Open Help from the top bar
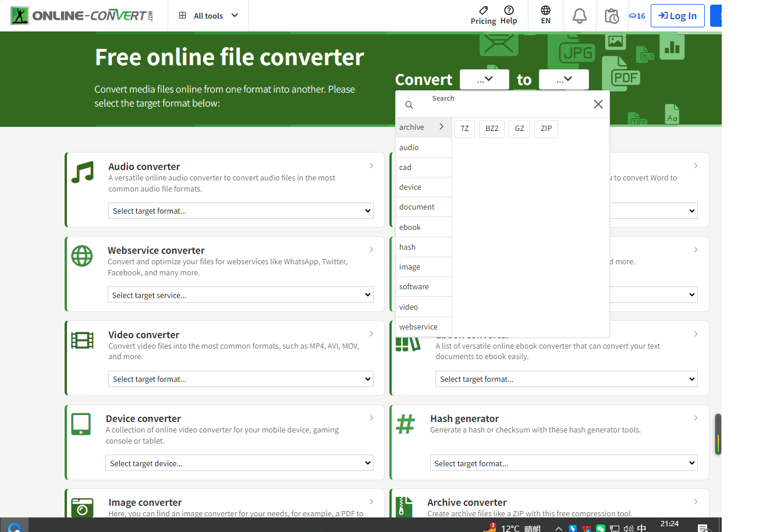The width and height of the screenshot is (784, 532). [x=509, y=15]
